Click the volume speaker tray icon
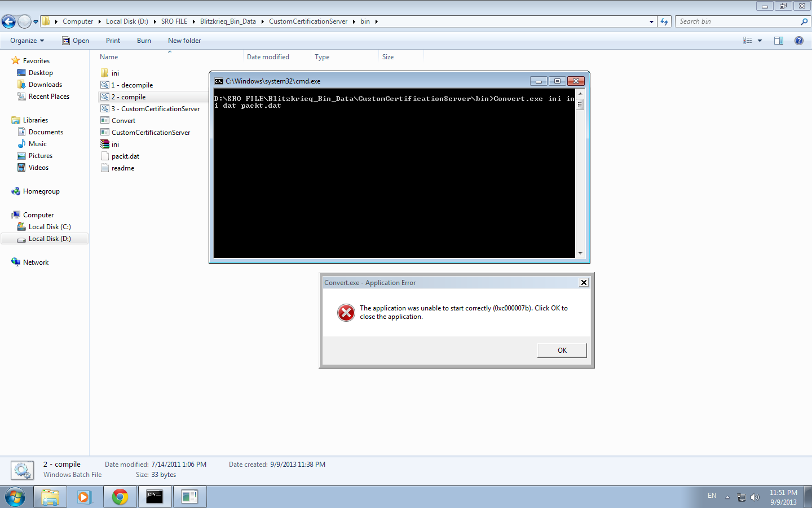Image resolution: width=812 pixels, height=508 pixels. coord(755,497)
